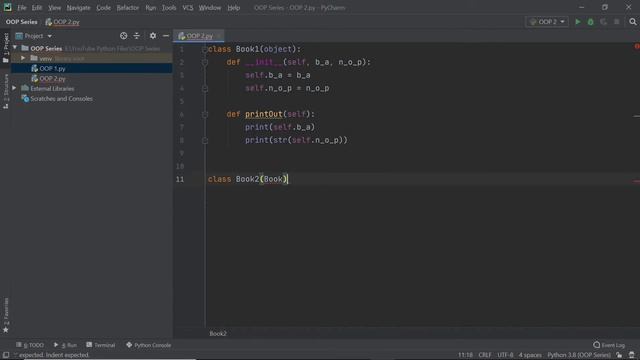Open the Code menu
This screenshot has height=360, width=640.
103,8
